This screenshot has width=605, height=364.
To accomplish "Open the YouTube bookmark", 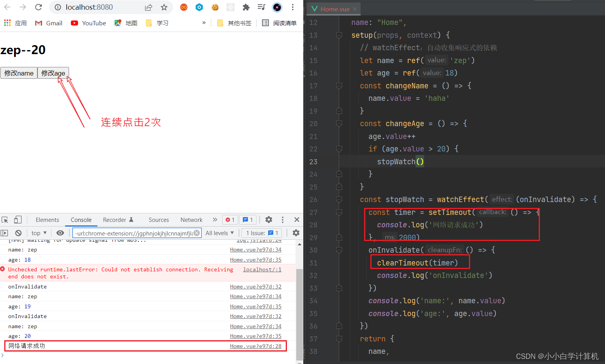I will [88, 23].
